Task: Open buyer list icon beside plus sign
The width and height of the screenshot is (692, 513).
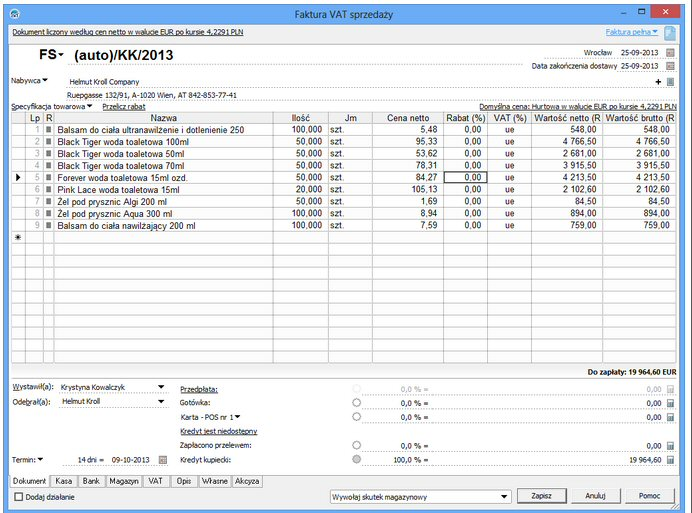Action: 671,81
